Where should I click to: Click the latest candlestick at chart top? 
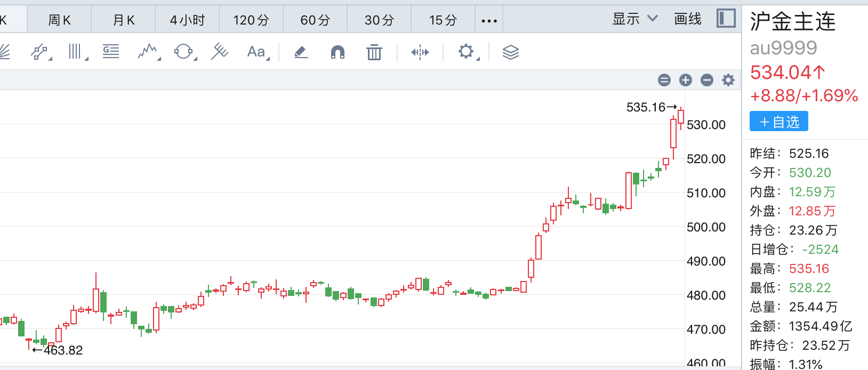(x=681, y=117)
